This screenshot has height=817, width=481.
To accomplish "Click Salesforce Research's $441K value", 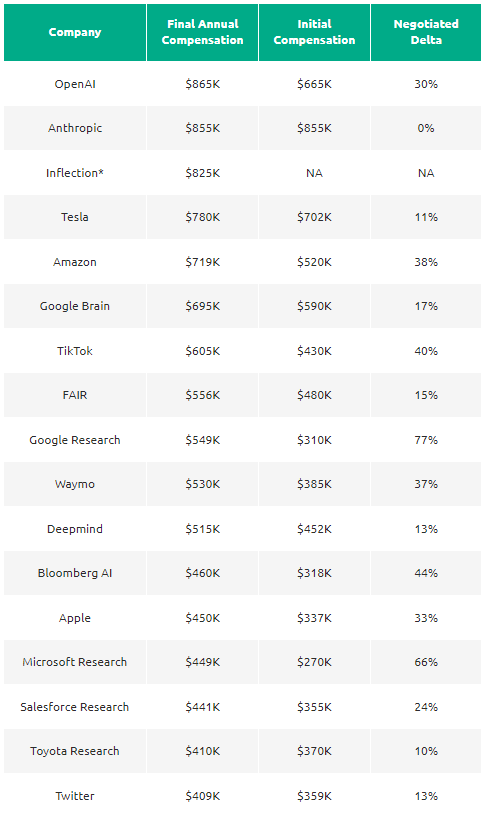I will 203,707.
